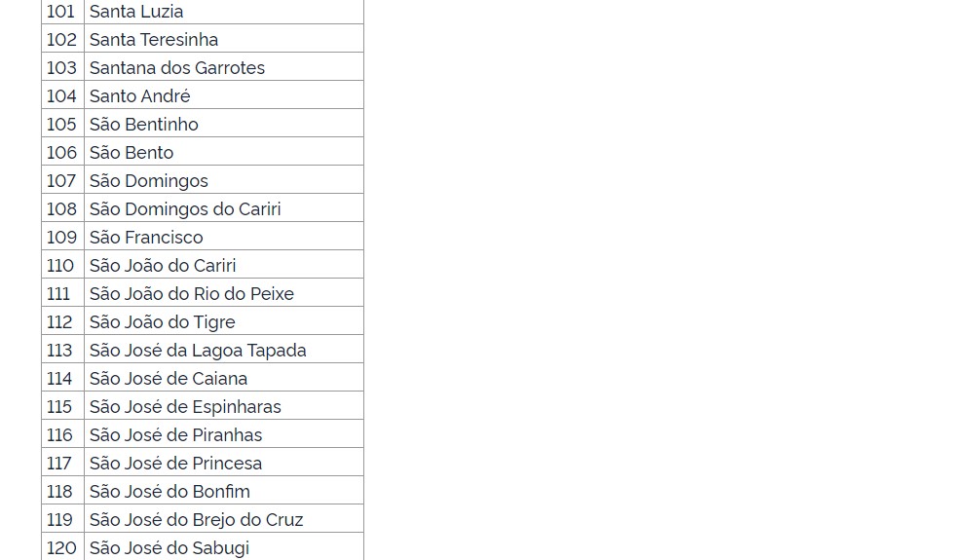
Task: Select São José do Bonfim cell
Action: 169,492
